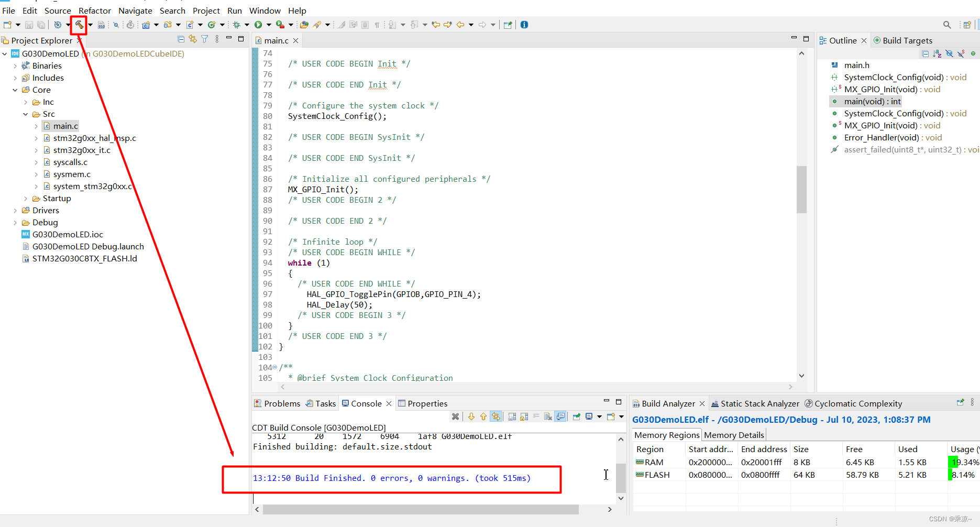Image resolution: width=980 pixels, height=527 pixels.
Task: Click Build Analyzer export icon
Action: tap(960, 402)
